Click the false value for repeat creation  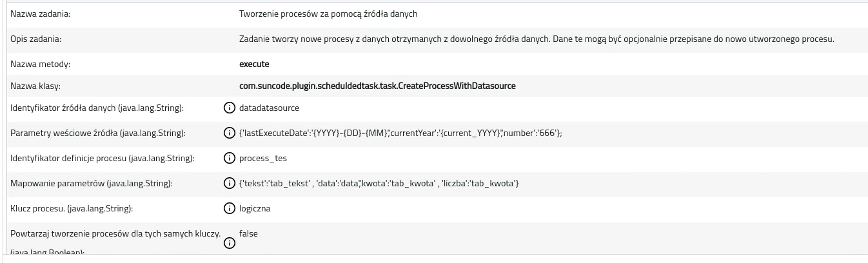[x=248, y=233]
